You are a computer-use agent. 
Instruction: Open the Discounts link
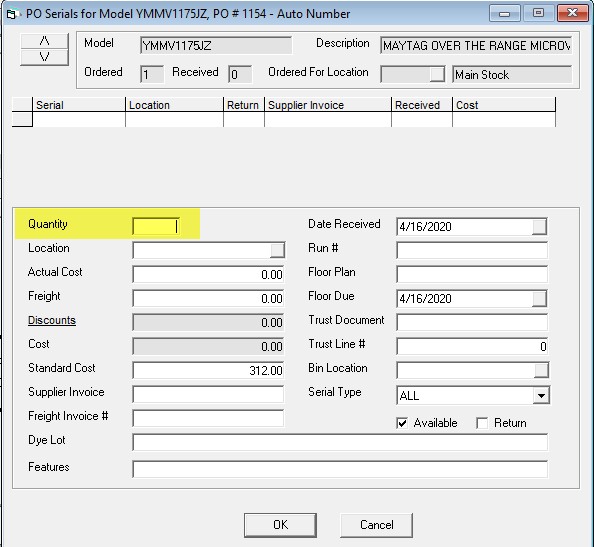click(52, 320)
